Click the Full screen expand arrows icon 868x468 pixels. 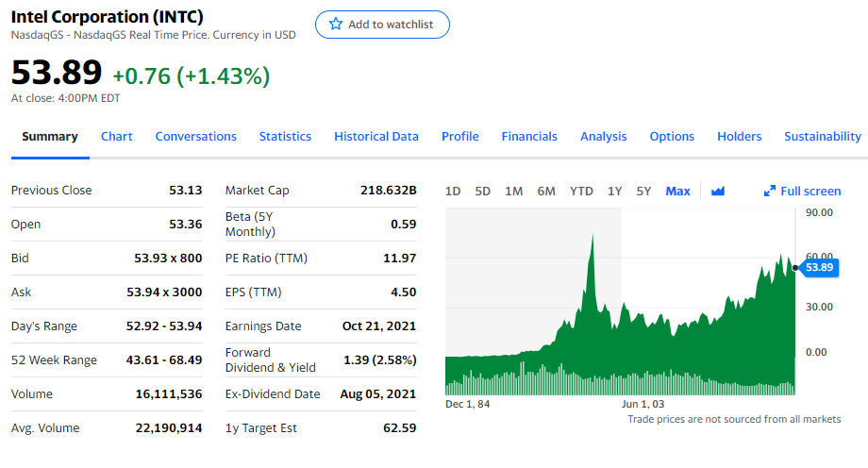770,192
